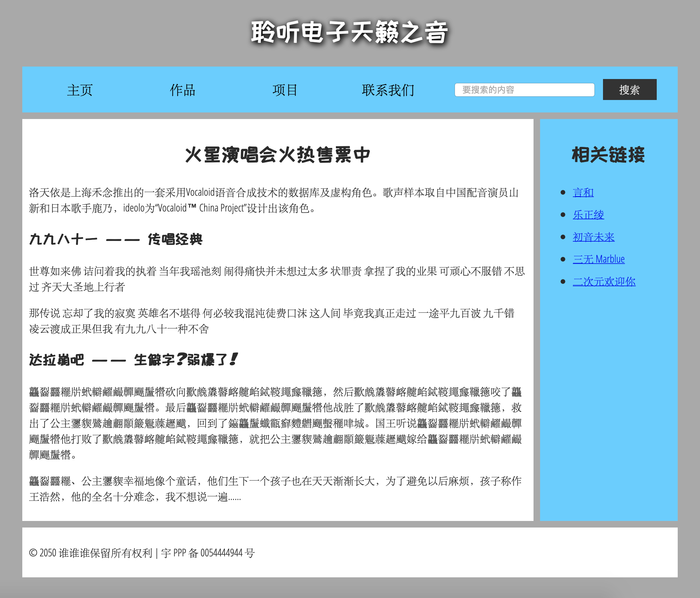Open the 乐正绫 related link
The width and height of the screenshot is (700, 598).
pos(588,214)
